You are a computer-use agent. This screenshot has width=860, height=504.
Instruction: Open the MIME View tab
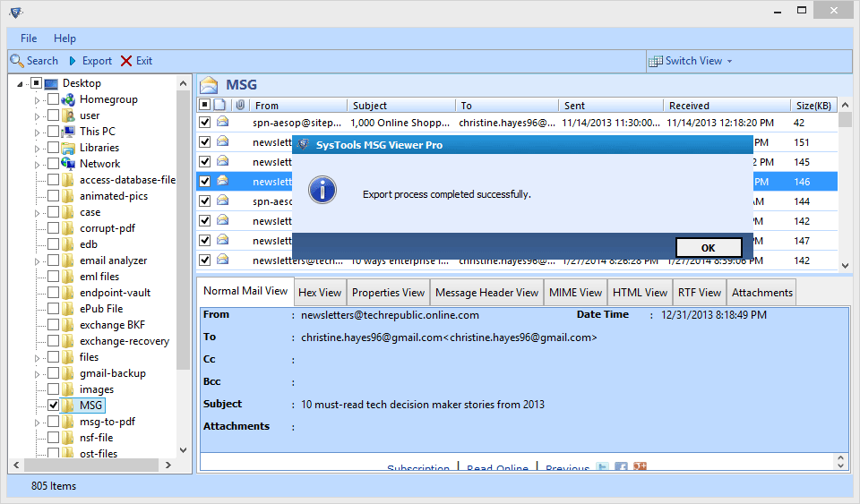575,293
